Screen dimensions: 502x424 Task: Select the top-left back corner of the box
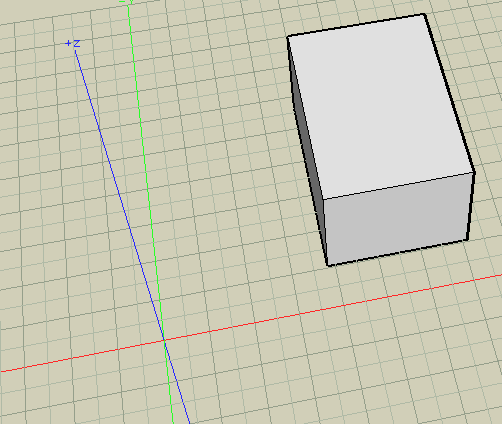pyautogui.click(x=288, y=37)
